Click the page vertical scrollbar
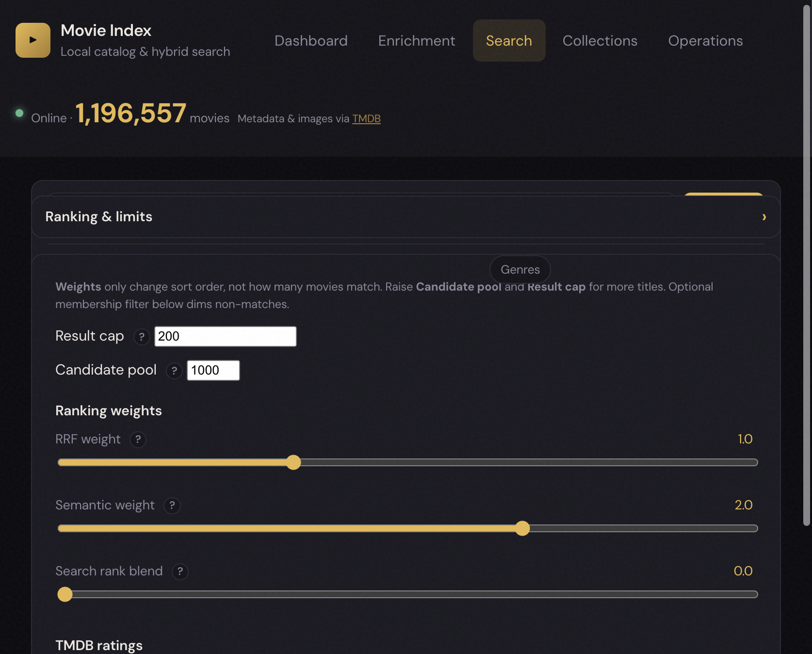Screen dimensions: 812x654 coord(806,265)
